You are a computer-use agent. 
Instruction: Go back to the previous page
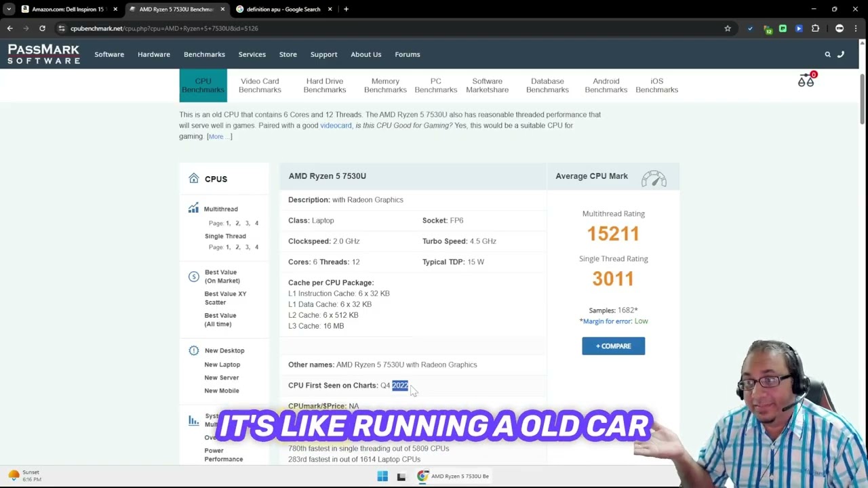[x=10, y=28]
